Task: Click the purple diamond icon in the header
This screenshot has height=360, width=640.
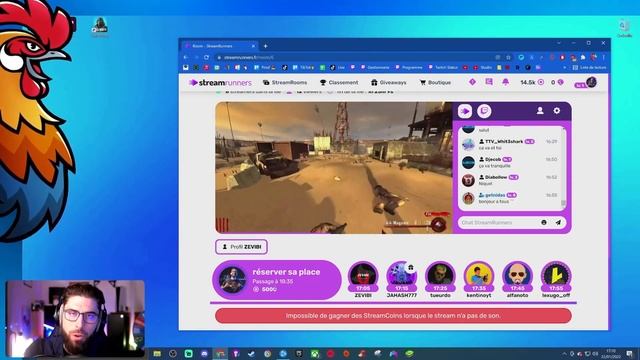Action: point(472,82)
